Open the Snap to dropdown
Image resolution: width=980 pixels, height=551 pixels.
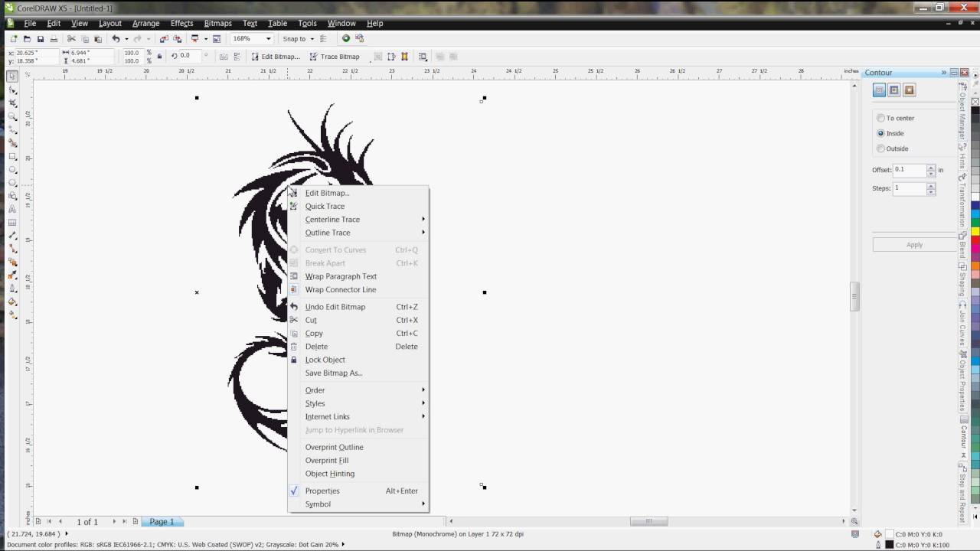pos(311,38)
